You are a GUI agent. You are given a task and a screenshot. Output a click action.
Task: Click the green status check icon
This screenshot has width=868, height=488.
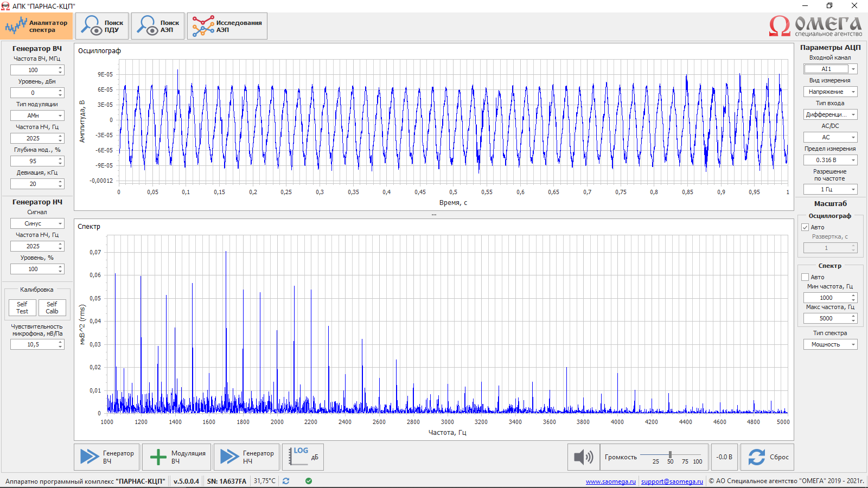(309, 481)
